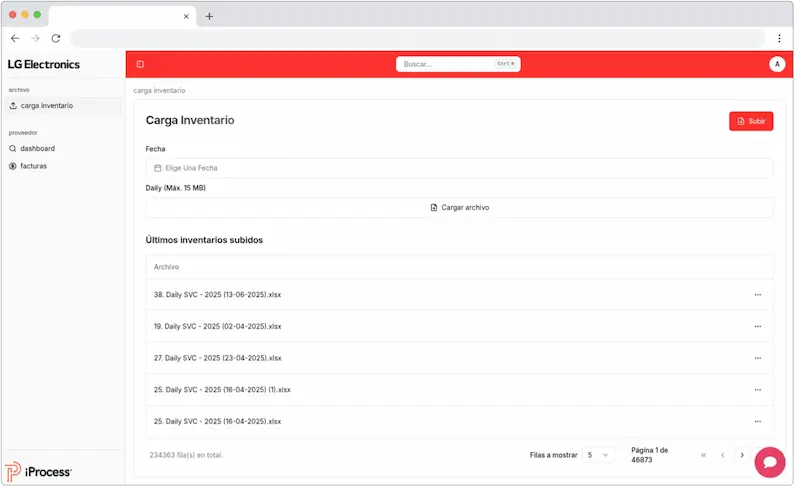Expand the rows to show dropdown
The image size is (794, 486).
(x=600, y=455)
